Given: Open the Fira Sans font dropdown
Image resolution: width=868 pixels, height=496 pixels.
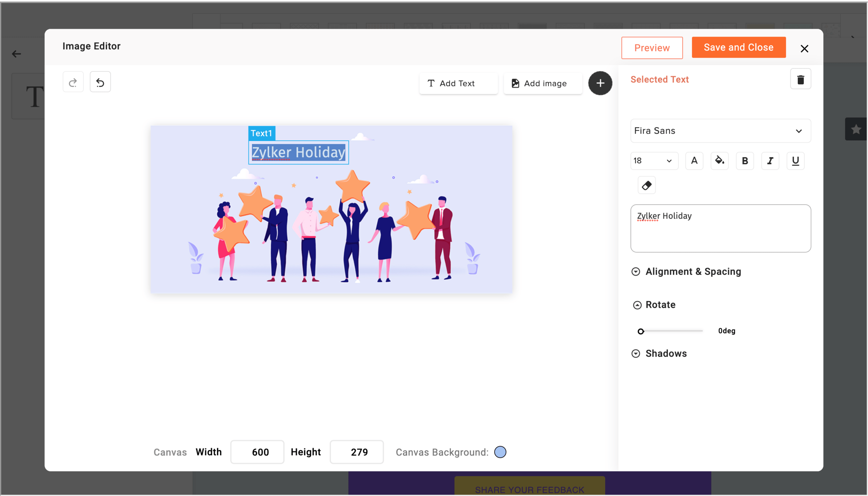Looking at the screenshot, I should coord(720,131).
